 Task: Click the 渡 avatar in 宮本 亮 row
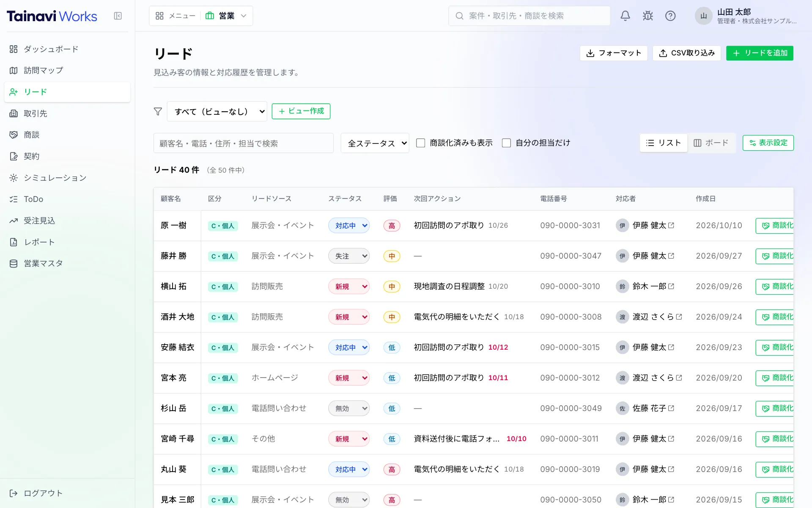(622, 378)
